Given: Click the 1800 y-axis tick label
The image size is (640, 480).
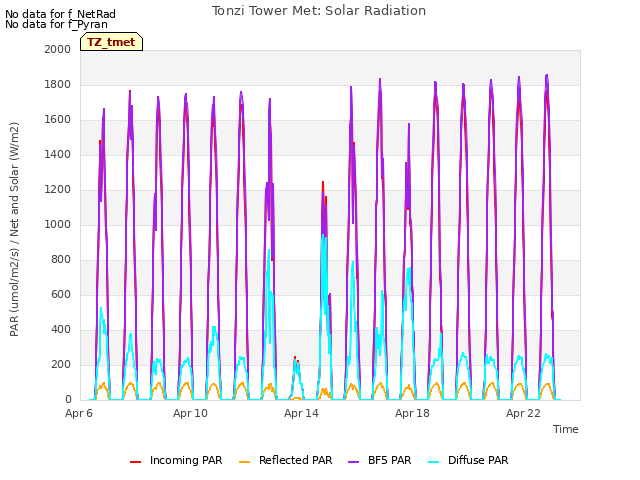Looking at the screenshot, I should click(x=58, y=84).
